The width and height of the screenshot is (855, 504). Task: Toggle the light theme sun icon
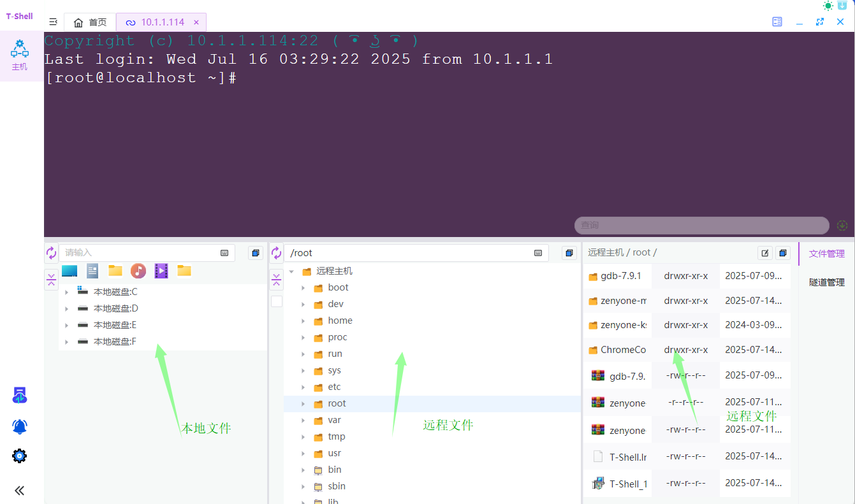pos(828,6)
